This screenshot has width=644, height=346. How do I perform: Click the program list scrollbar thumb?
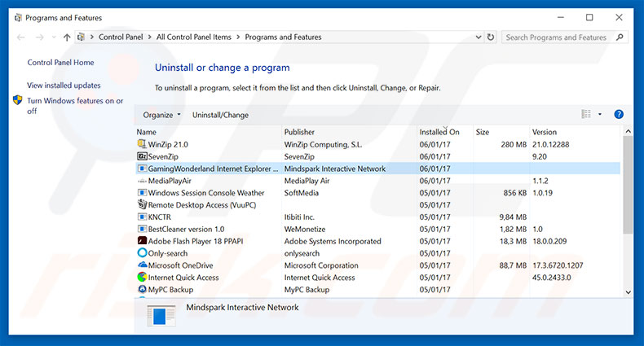tap(628, 185)
